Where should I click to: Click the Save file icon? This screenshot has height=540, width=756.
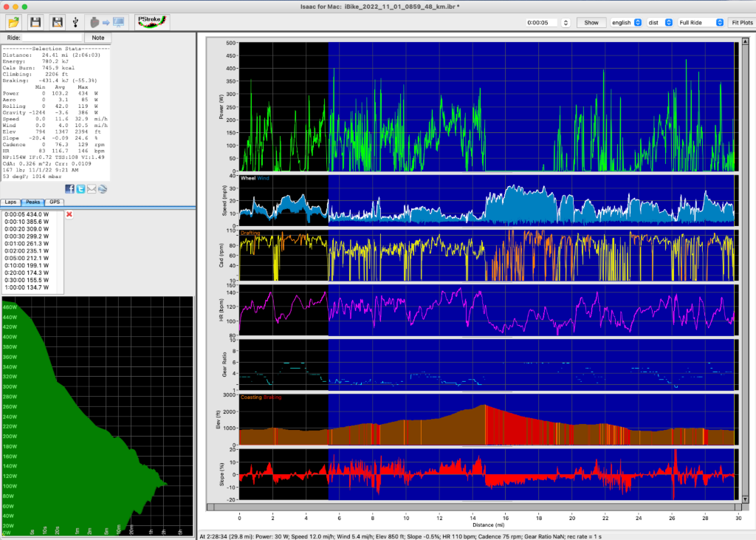pos(35,21)
